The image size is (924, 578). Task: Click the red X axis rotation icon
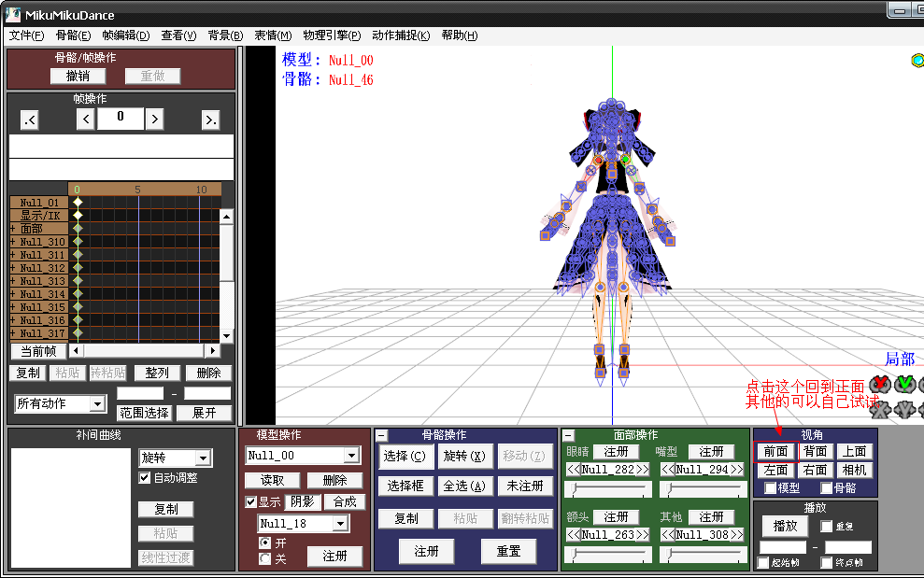(880, 384)
